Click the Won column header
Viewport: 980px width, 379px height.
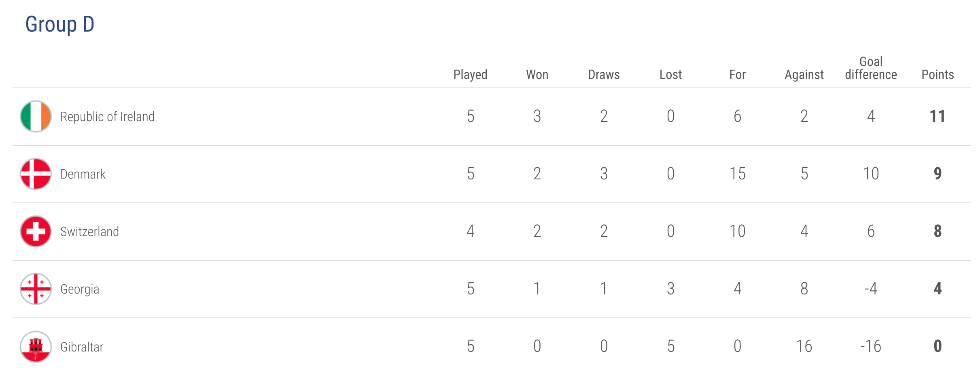[x=537, y=75]
